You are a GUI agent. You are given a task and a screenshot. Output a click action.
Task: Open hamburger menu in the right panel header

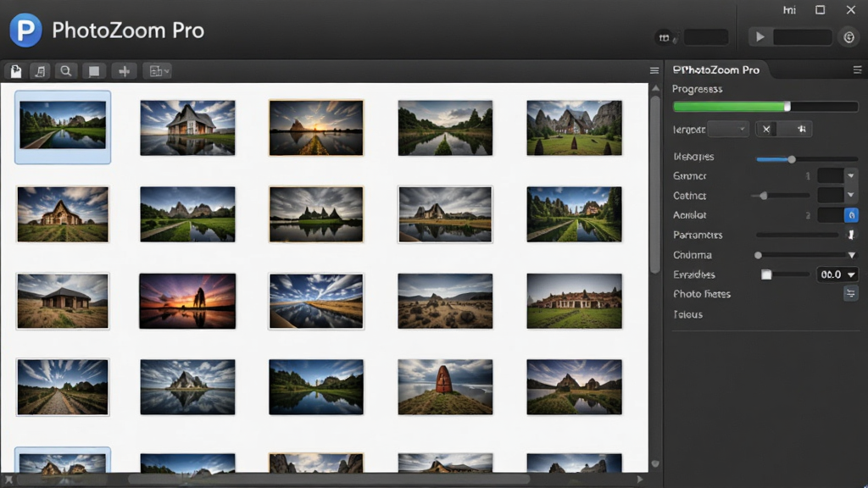coord(858,69)
